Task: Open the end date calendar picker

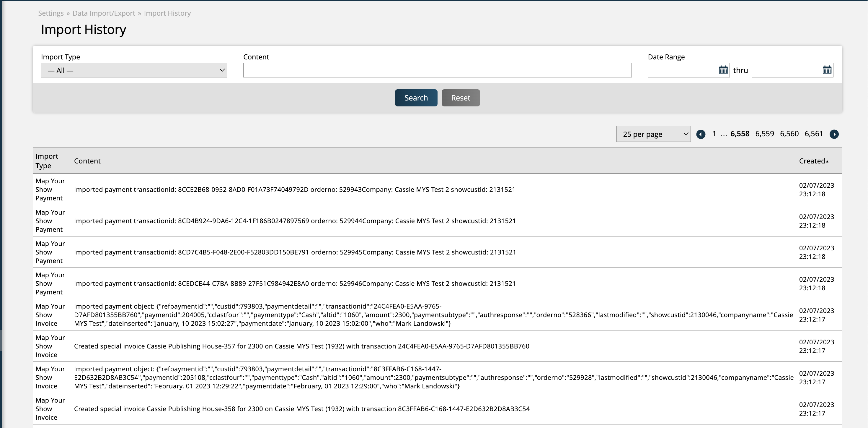Action: tap(827, 70)
